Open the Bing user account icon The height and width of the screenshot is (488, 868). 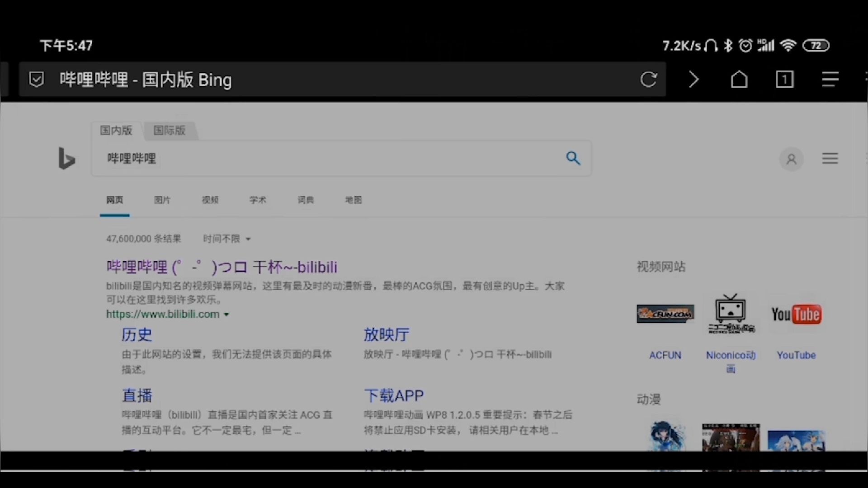tap(791, 159)
